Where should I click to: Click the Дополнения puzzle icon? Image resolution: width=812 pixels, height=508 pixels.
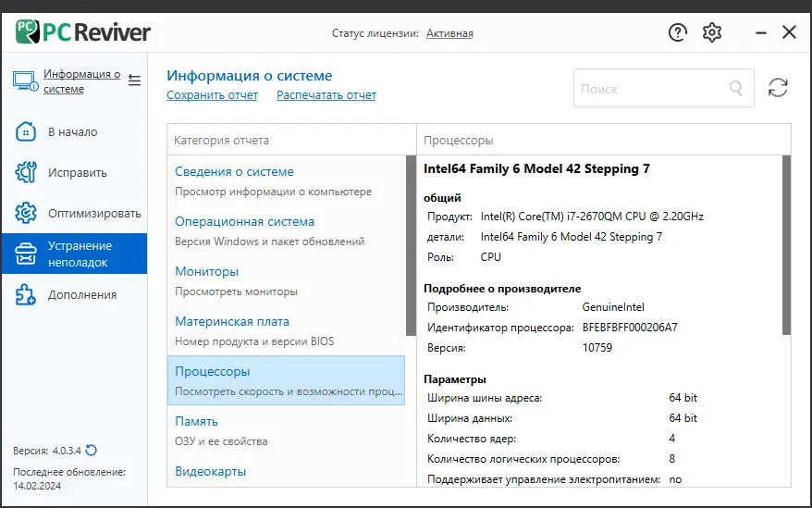tap(27, 294)
